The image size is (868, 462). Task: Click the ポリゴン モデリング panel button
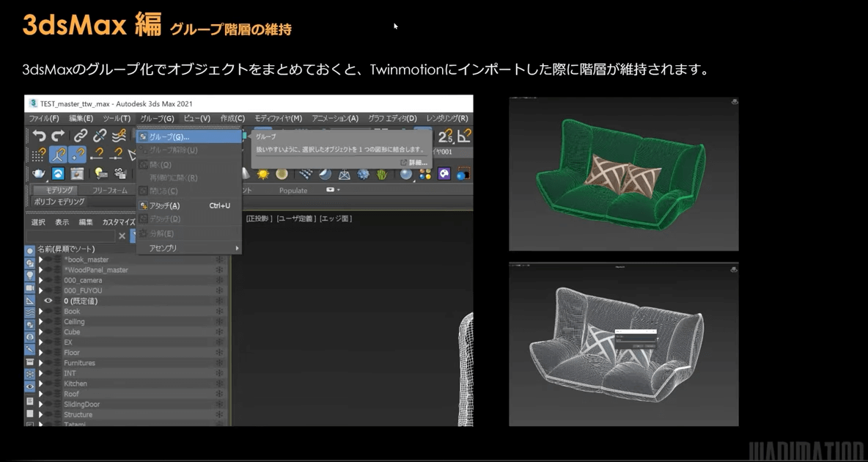click(59, 202)
